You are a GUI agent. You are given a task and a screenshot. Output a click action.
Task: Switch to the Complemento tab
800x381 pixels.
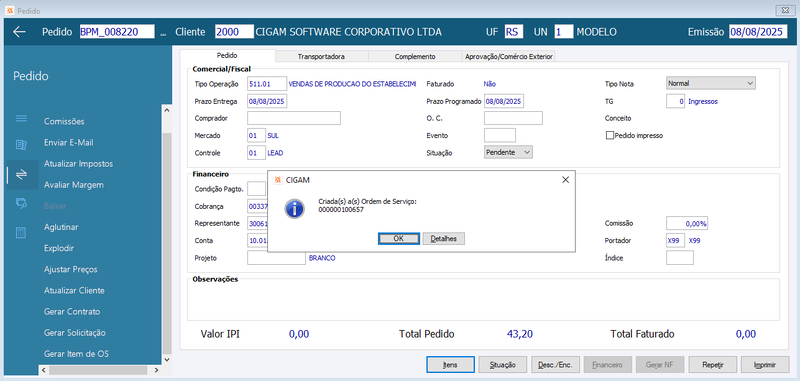click(x=415, y=57)
